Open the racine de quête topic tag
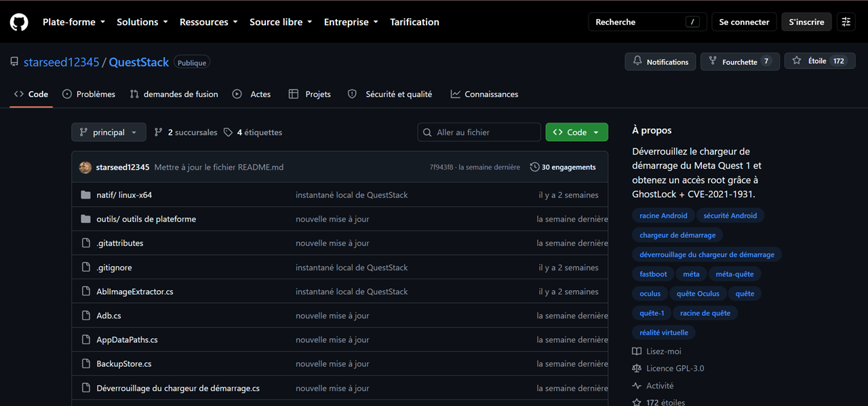 pos(705,312)
